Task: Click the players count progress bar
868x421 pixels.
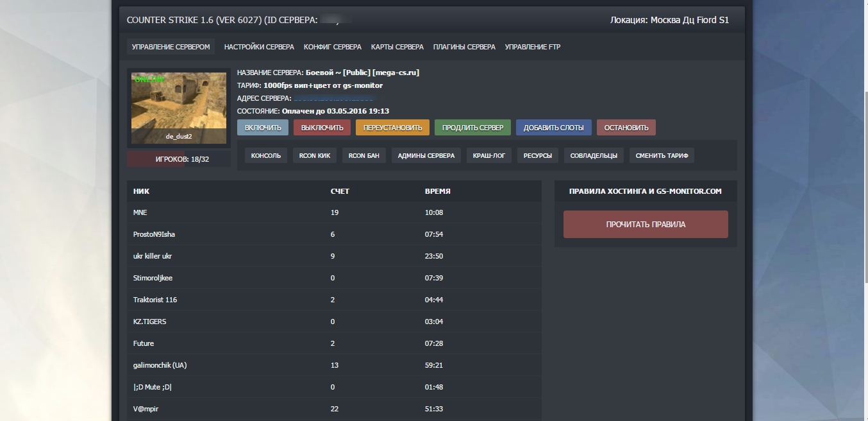Action: 179,159
